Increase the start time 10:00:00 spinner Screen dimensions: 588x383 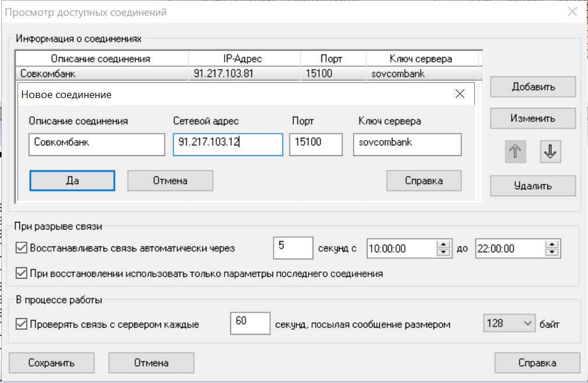pos(444,245)
